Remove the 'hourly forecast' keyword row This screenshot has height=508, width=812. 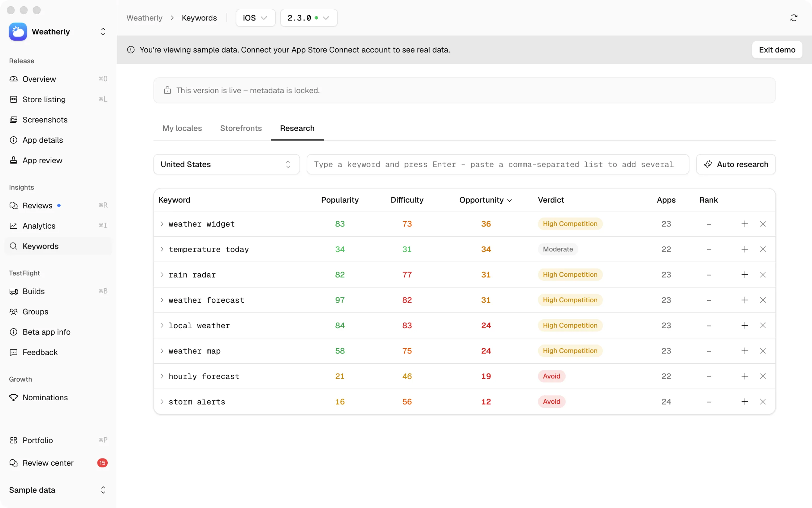763,376
